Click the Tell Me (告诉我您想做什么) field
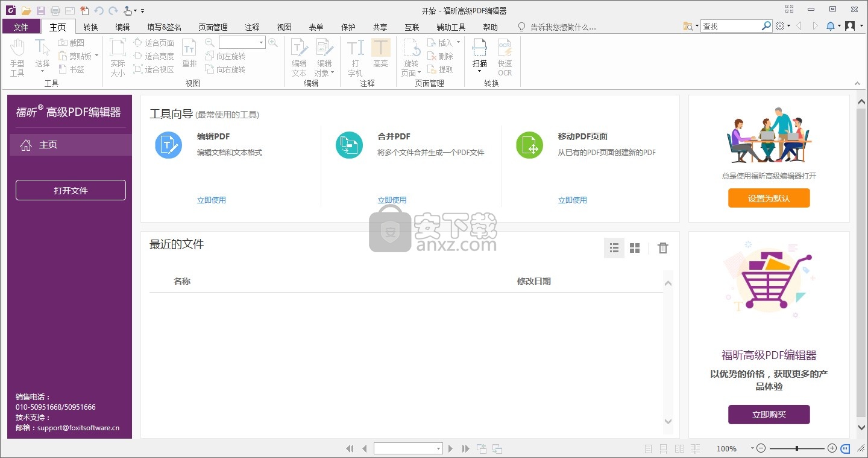Viewport: 868px width, 458px height. 557,27
